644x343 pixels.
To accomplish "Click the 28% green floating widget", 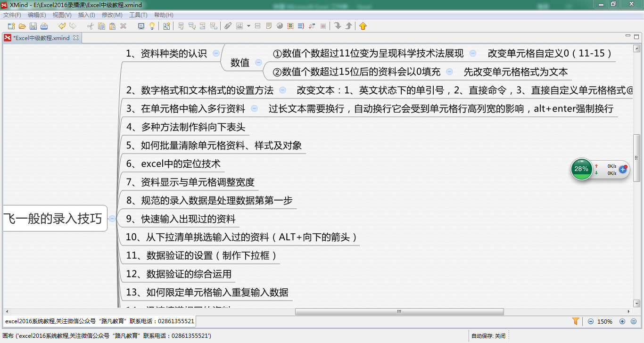I will pyautogui.click(x=581, y=169).
